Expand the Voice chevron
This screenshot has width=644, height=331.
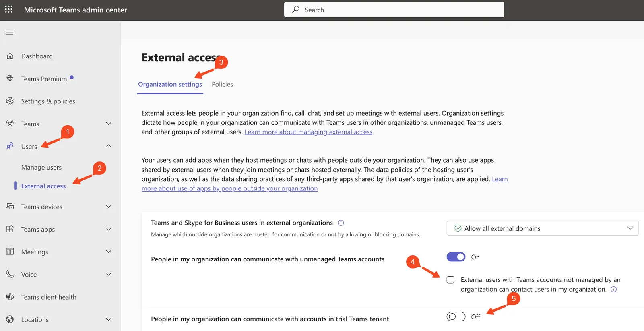point(109,274)
